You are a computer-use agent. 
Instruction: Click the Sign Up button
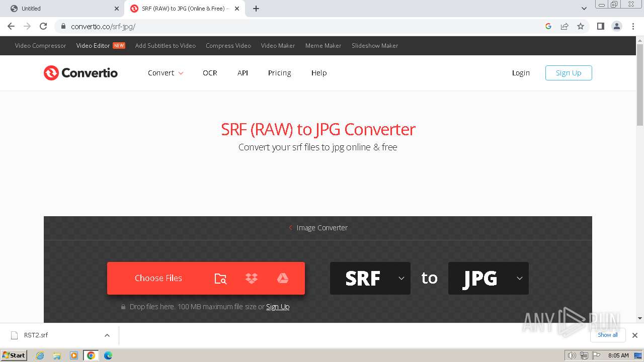(x=569, y=73)
